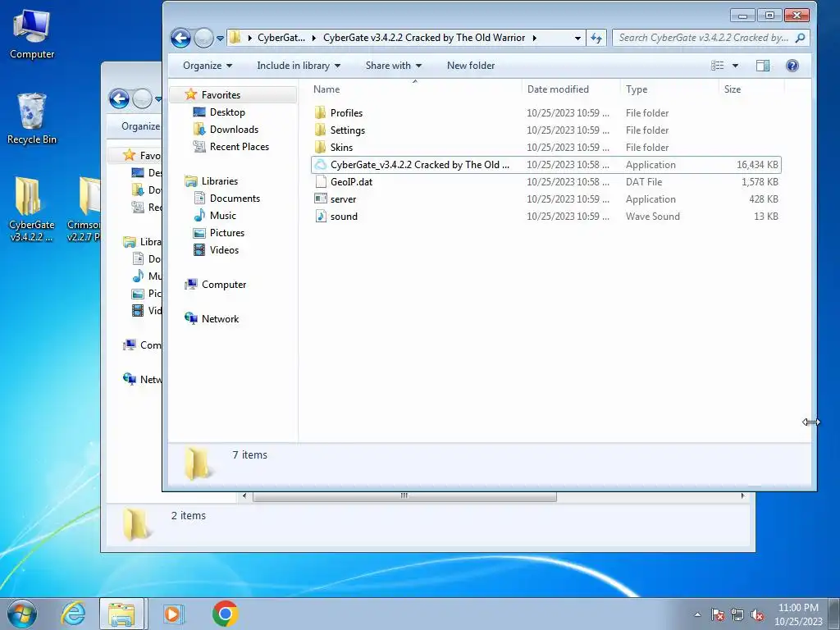Select the Pictures library

(x=226, y=232)
